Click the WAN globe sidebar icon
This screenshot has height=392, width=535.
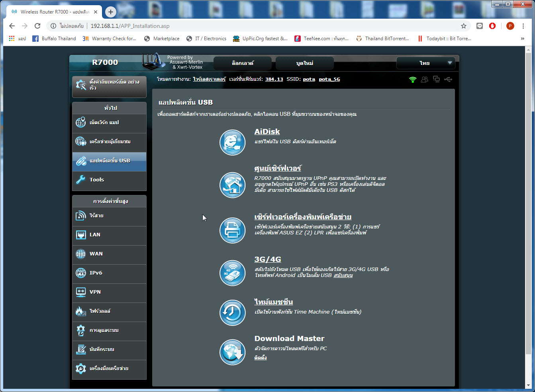point(81,254)
